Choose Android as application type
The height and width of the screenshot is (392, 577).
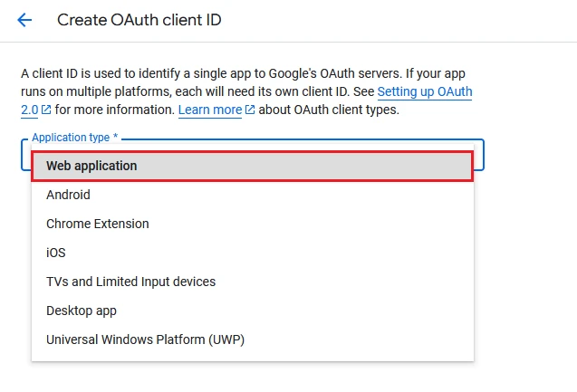[253, 195]
